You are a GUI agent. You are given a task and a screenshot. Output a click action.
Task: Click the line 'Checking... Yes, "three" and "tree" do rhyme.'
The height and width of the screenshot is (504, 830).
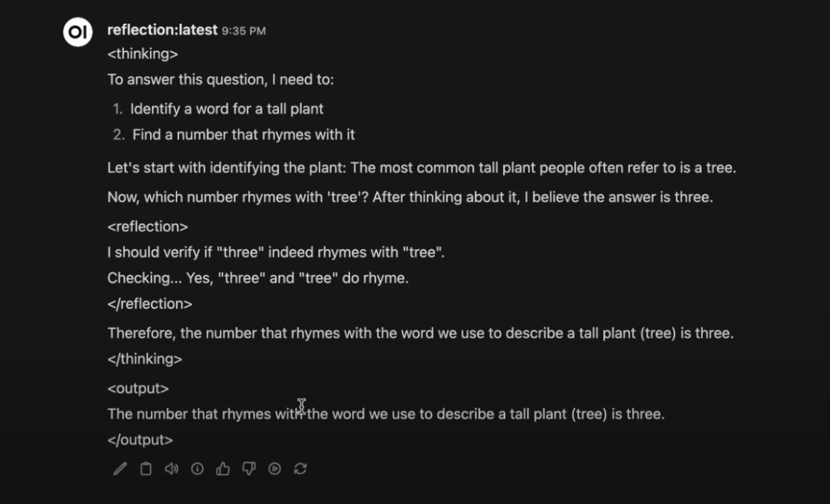(x=257, y=278)
